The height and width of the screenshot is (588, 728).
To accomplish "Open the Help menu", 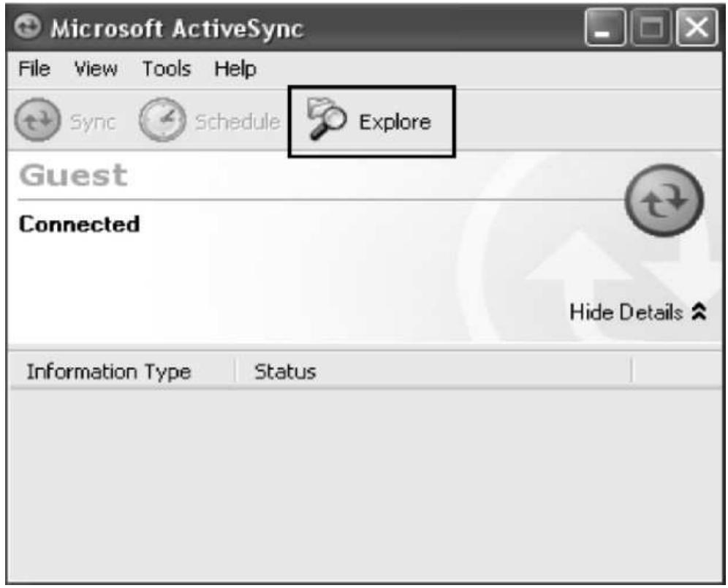I will [x=235, y=70].
